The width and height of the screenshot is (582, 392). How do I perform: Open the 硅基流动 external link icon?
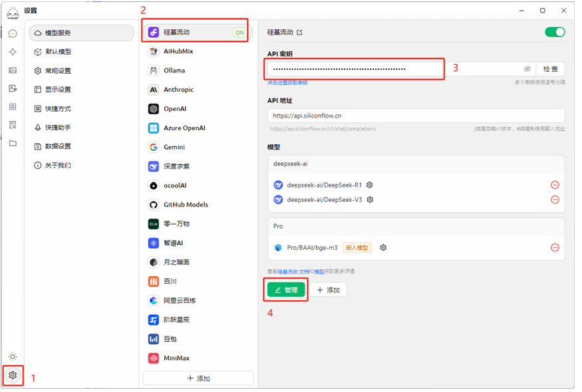tap(299, 33)
